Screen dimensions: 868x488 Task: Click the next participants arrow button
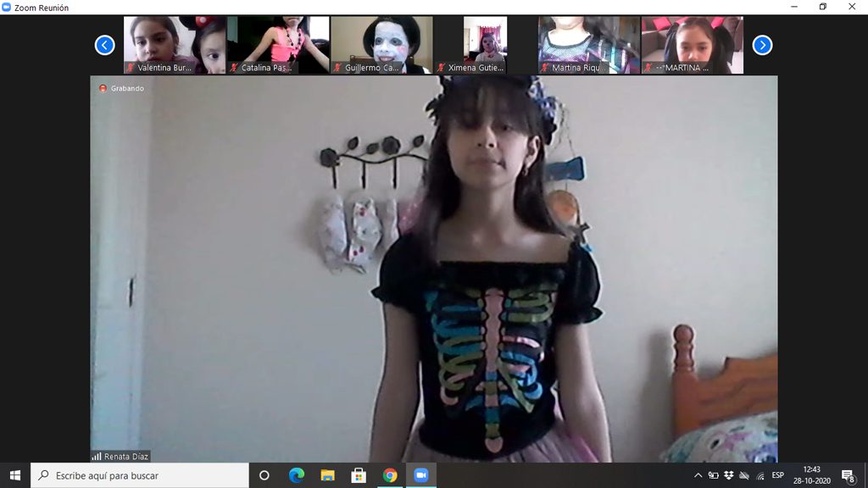point(762,45)
